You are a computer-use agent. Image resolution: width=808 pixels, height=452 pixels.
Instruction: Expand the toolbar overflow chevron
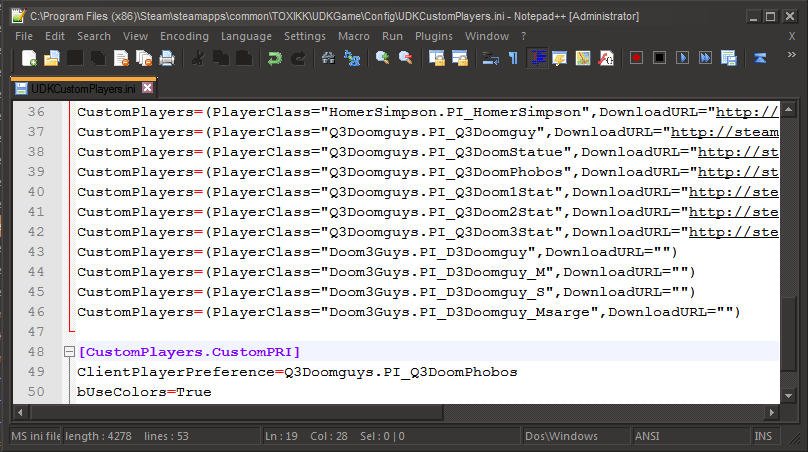792,55
